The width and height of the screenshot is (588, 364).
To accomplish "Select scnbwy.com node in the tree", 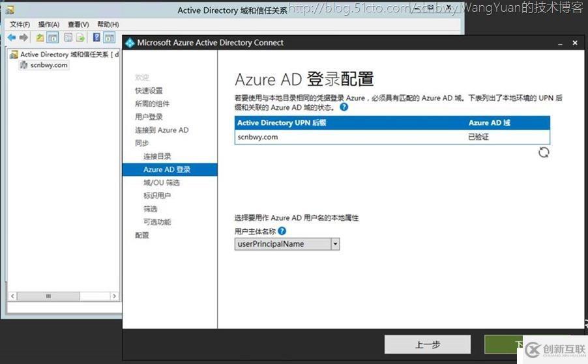I will 48,65.
